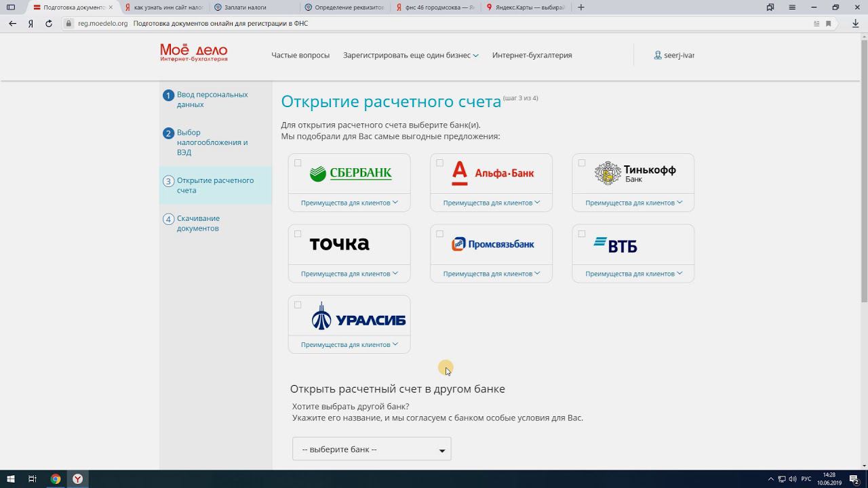Click the Моё дело logo
This screenshot has width=868, height=488.
[x=194, y=53]
